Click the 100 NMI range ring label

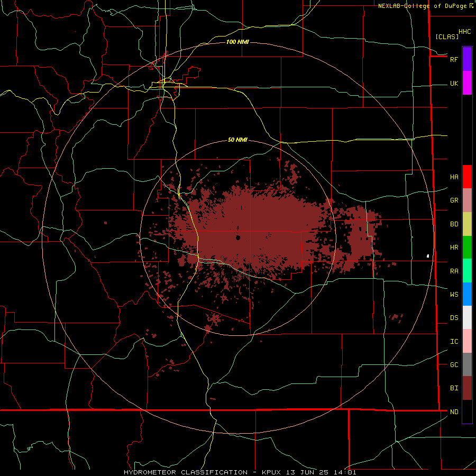[237, 42]
